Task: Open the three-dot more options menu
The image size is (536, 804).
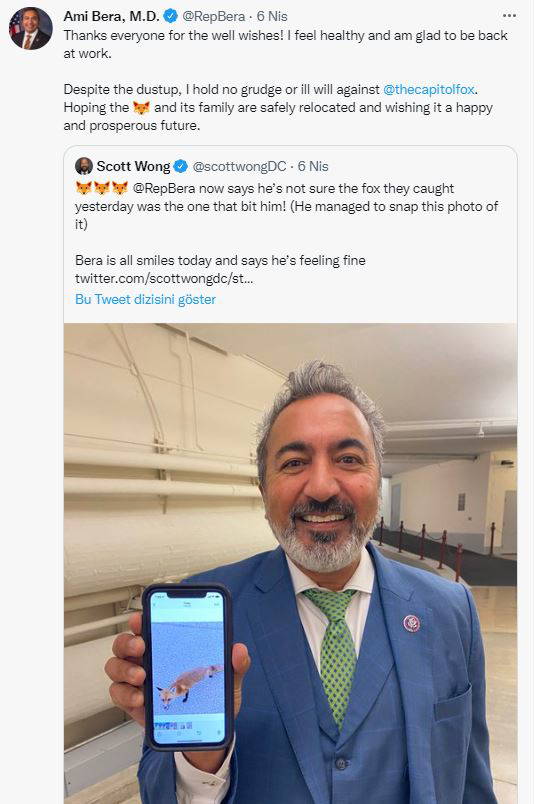Action: pos(509,16)
